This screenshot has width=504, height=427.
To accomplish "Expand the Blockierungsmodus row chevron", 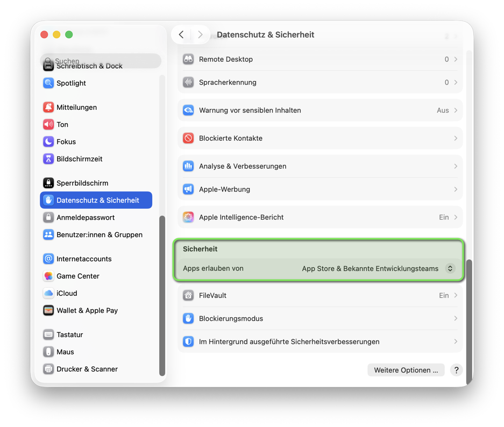I will [x=456, y=319].
